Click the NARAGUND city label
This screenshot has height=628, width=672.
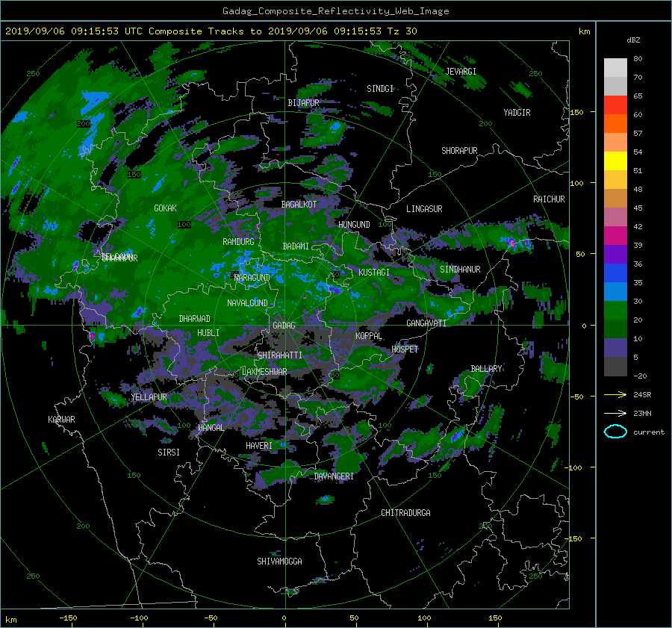coord(252,278)
